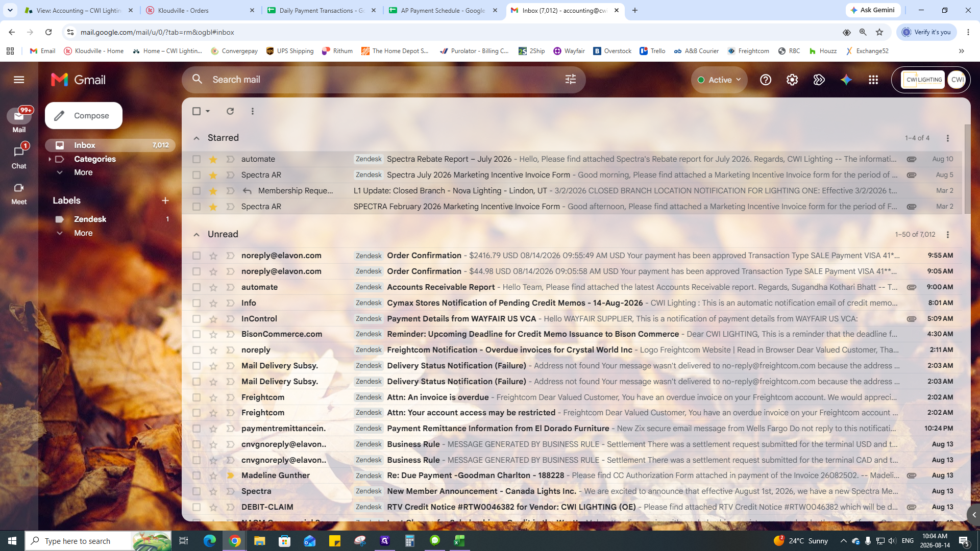This screenshot has height=551, width=980.
Task: Switch to the Kloudville - Orders tab
Action: (x=201, y=10)
